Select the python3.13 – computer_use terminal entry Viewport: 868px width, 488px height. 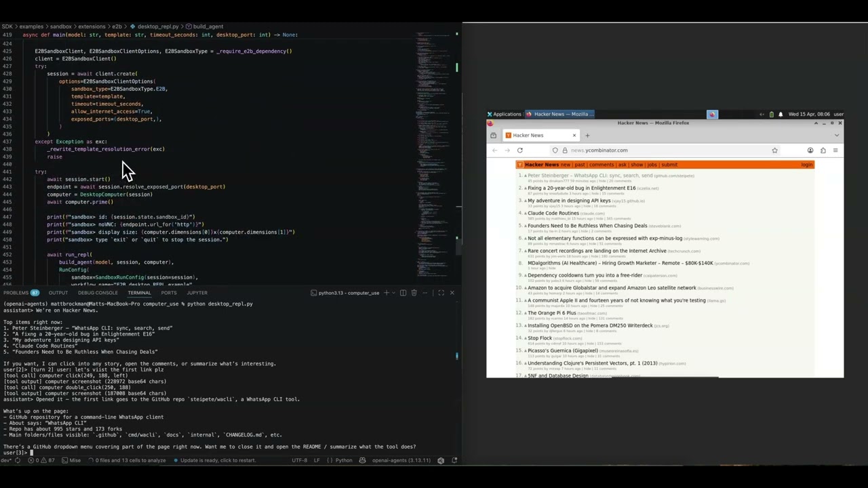tap(344, 293)
